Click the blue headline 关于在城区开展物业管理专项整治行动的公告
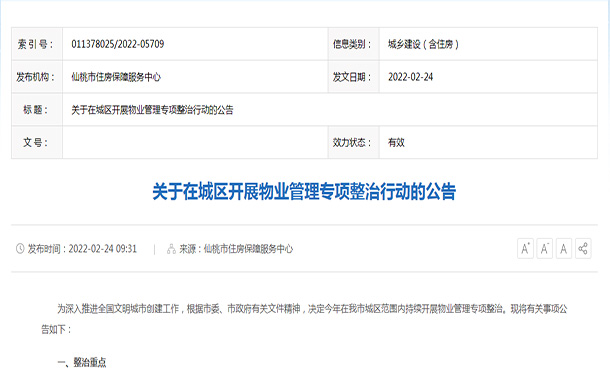The height and width of the screenshot is (390, 610). coord(304,191)
